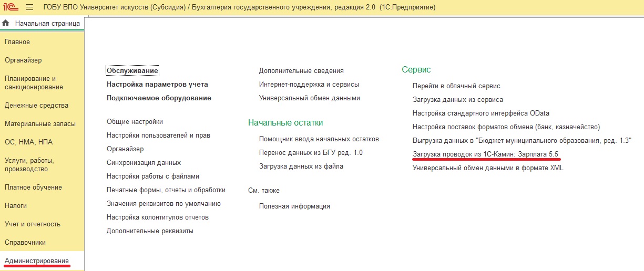Open the hamburger main menu icon
Screen dimensions: 644x271
click(x=29, y=7)
